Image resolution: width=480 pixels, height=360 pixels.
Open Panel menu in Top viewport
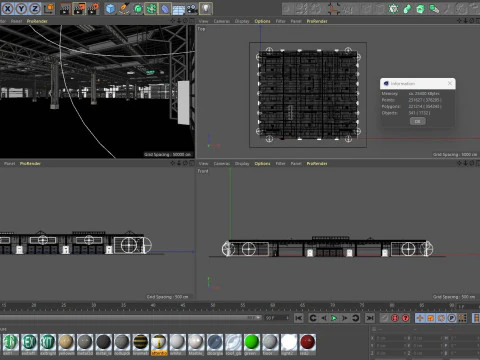click(x=296, y=21)
